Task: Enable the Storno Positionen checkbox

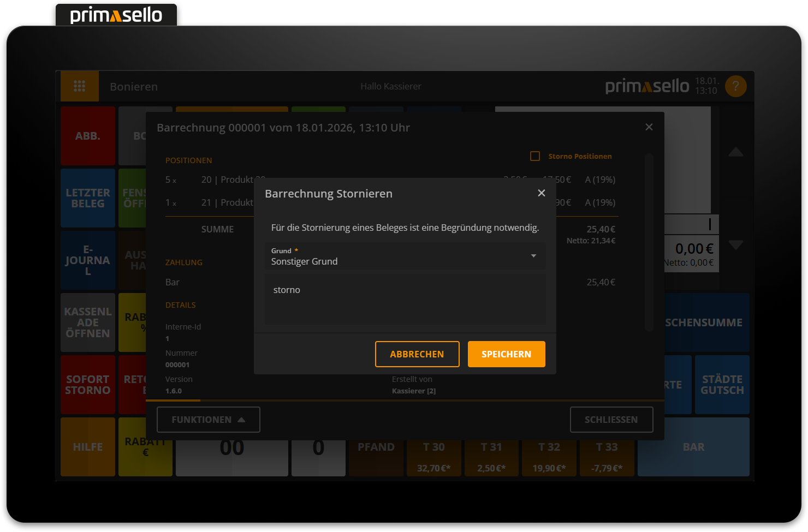Action: [x=535, y=156]
